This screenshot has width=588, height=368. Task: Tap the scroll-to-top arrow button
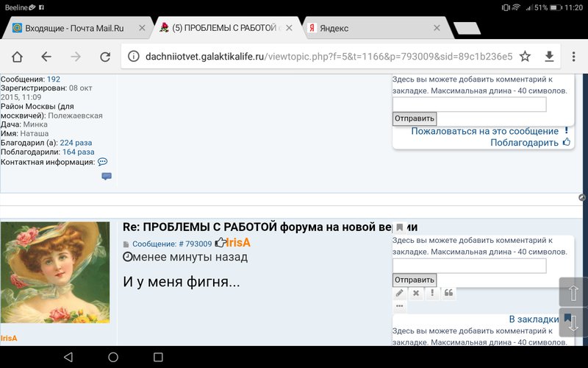coord(573,291)
